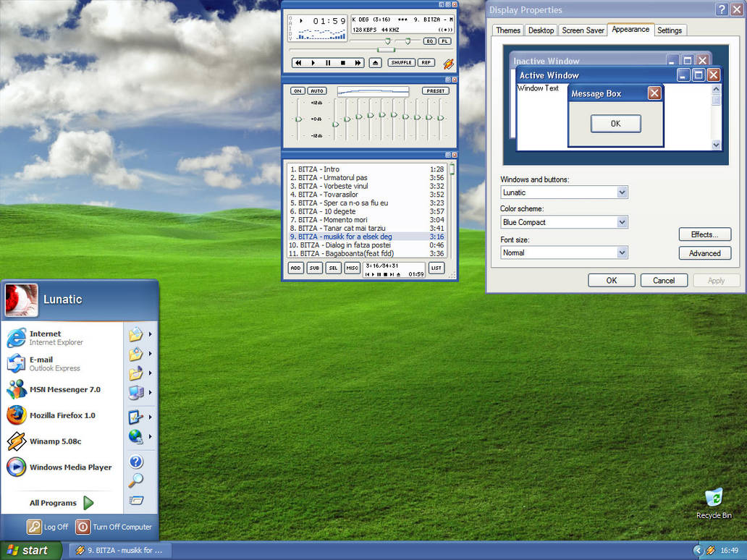Skip to next track in Winamp
This screenshot has height=560, width=747.
(x=358, y=63)
